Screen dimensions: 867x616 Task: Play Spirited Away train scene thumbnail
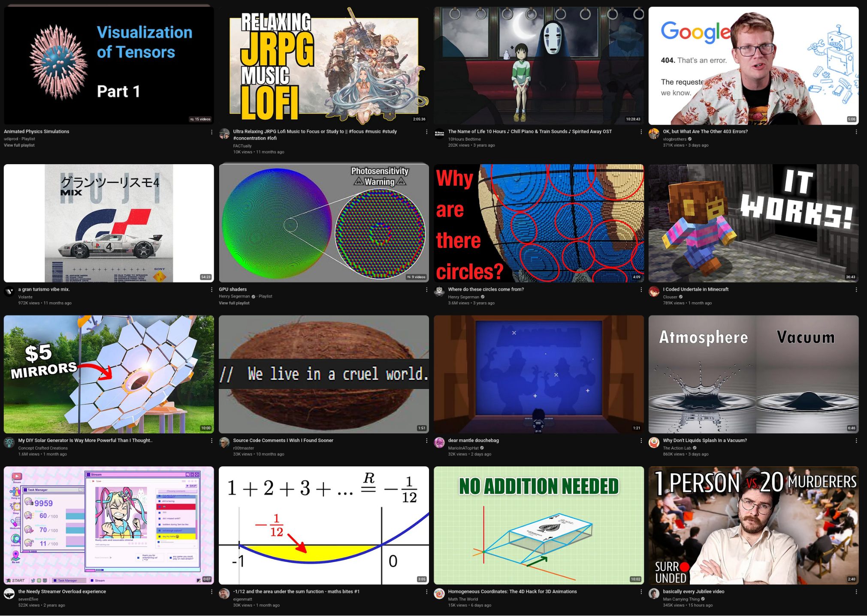[x=539, y=65]
